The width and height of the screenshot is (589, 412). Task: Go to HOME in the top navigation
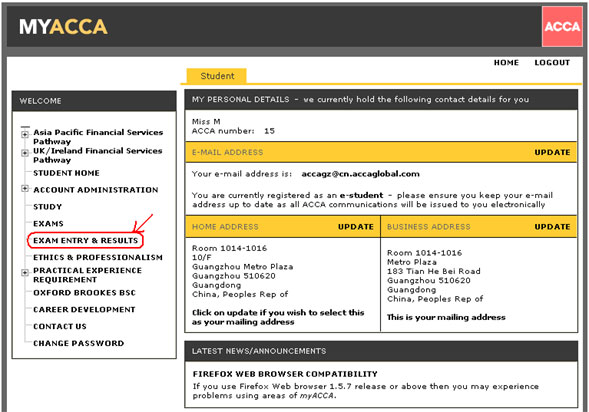(x=506, y=63)
